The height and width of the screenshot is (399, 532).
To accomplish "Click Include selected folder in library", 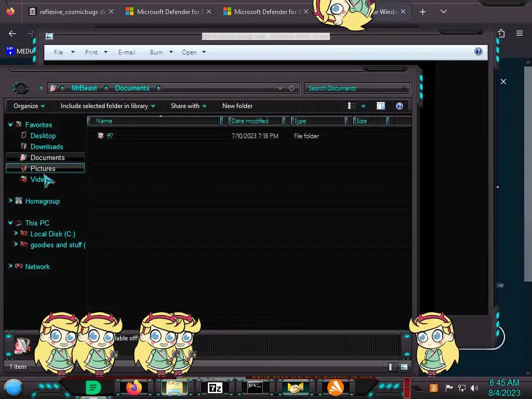I will 108,106.
